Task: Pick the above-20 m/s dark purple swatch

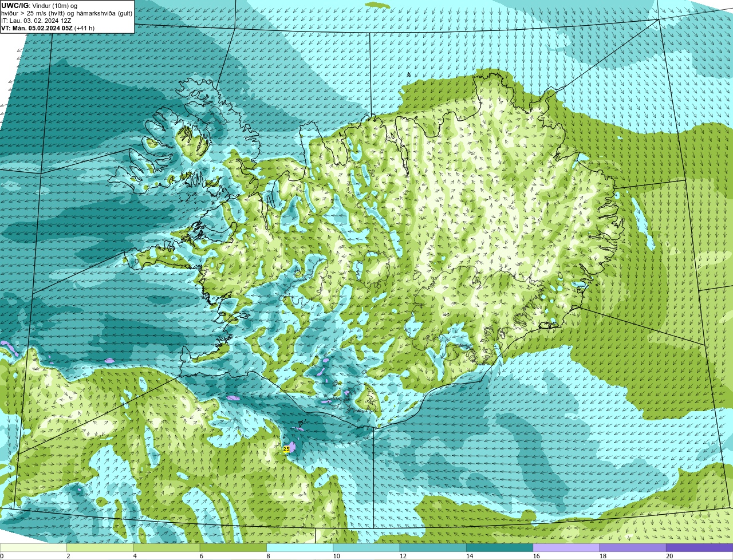Action: coord(699,548)
